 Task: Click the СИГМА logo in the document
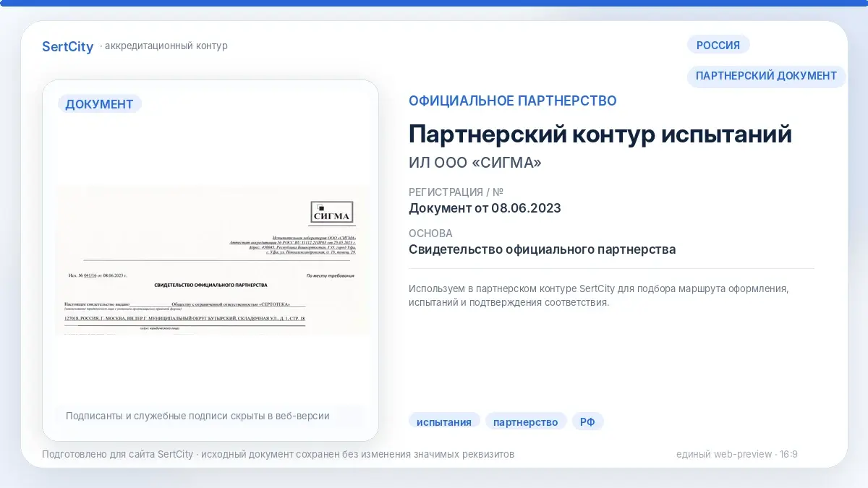click(331, 212)
